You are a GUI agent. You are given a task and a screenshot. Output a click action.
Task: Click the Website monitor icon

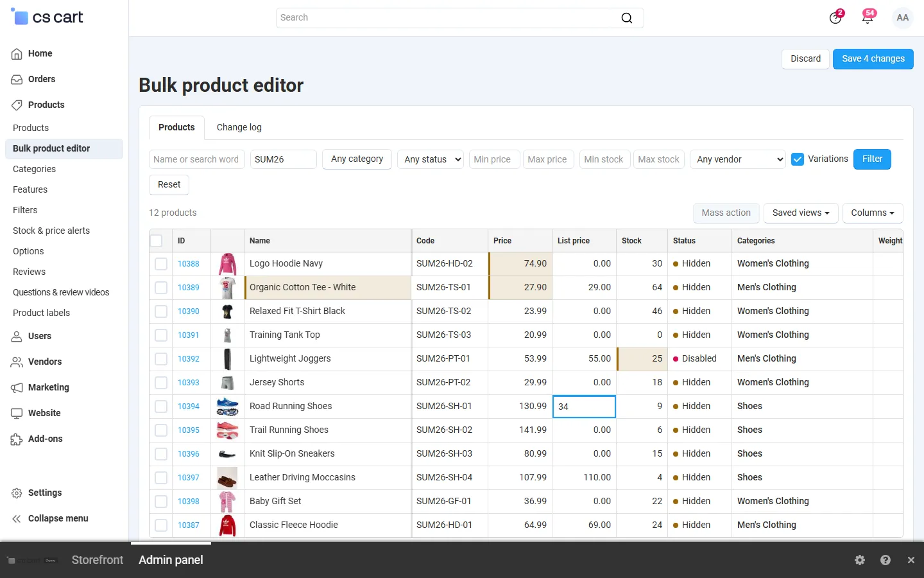coord(17,414)
